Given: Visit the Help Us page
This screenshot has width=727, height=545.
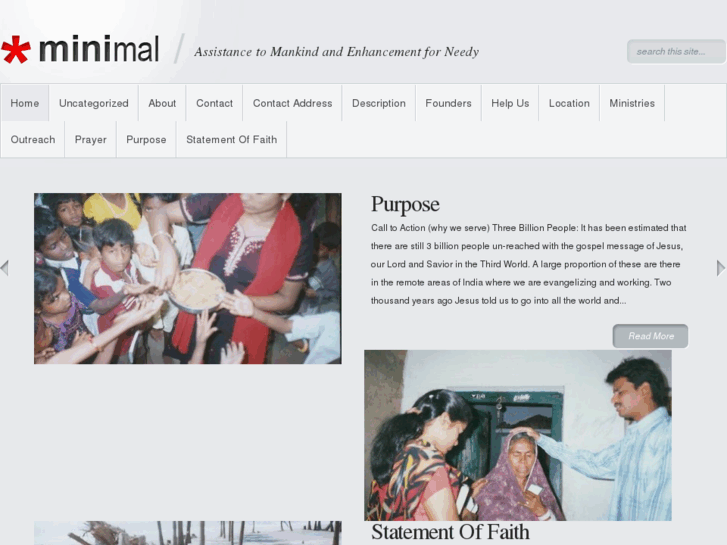Looking at the screenshot, I should pos(510,103).
